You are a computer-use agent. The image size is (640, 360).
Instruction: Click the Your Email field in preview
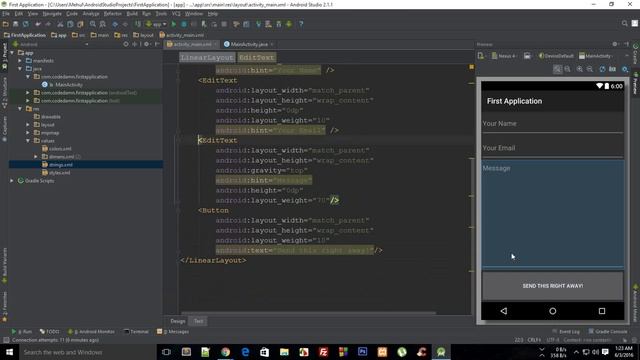click(553, 148)
